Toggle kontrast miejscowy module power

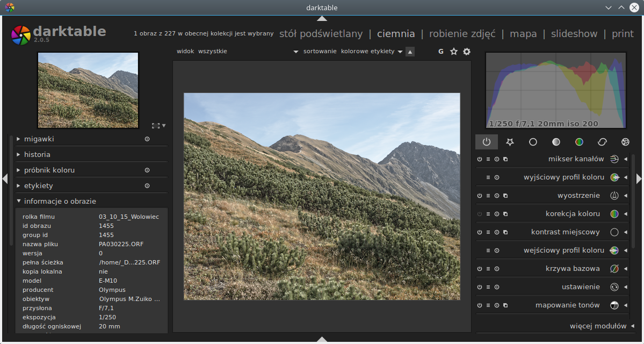click(479, 232)
